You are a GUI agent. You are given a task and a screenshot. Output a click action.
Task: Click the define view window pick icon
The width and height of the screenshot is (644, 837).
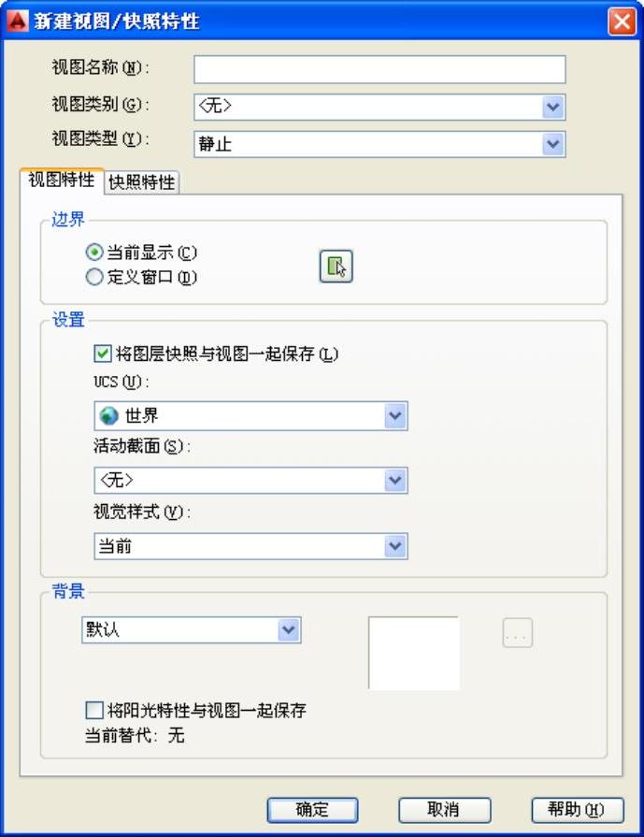336,267
